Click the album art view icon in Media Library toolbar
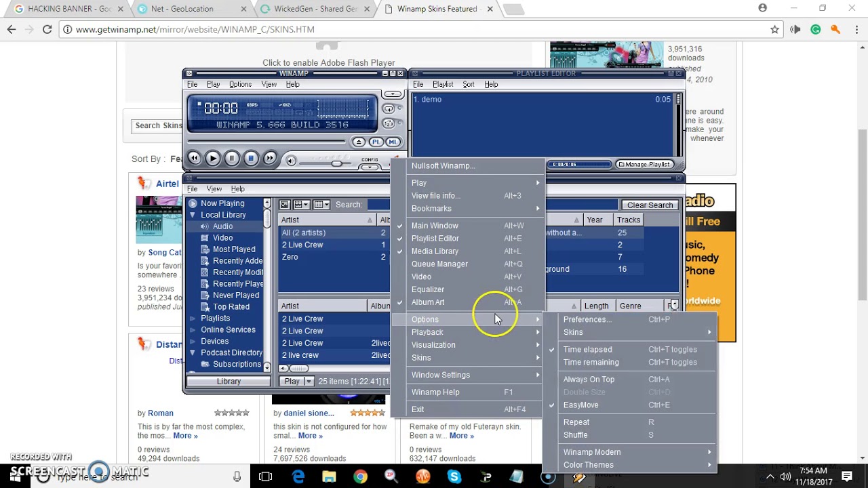This screenshot has width=868, height=488. [285, 205]
